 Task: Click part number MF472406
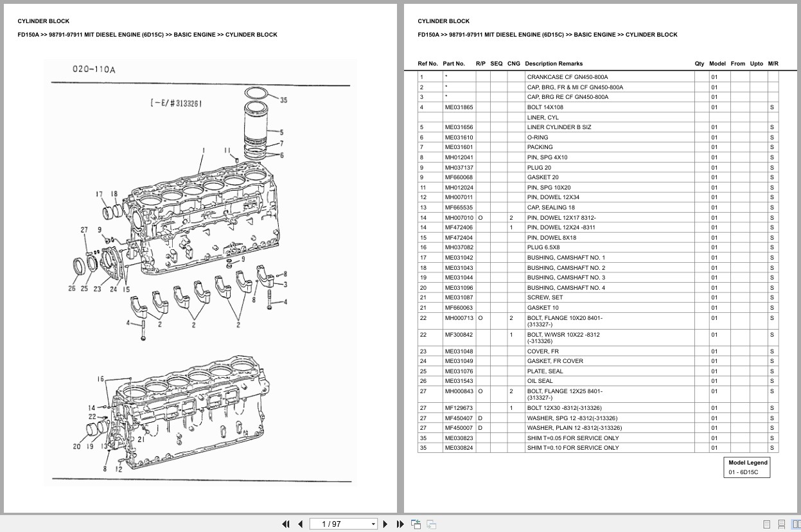(459, 227)
